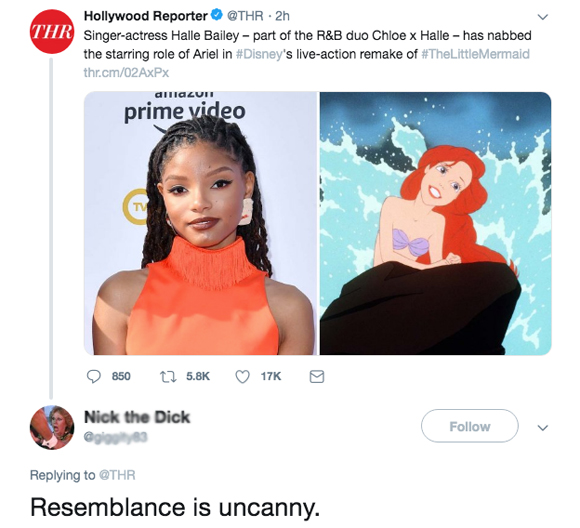This screenshot has width=580, height=528.
Task: Open the reply comment icon
Action: click(x=94, y=376)
